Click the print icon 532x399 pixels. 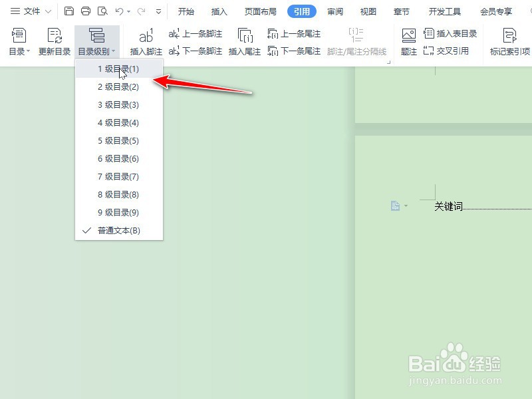86,11
